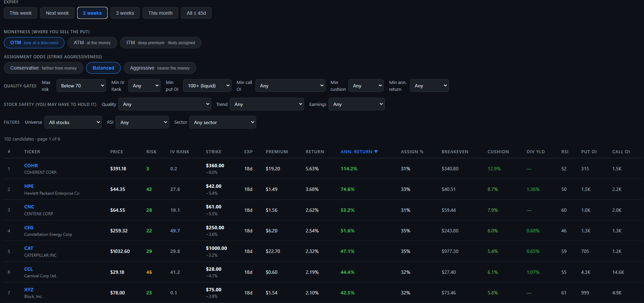The width and height of the screenshot is (644, 303).
Task: Sort table by IV RANK header
Action: (180, 151)
